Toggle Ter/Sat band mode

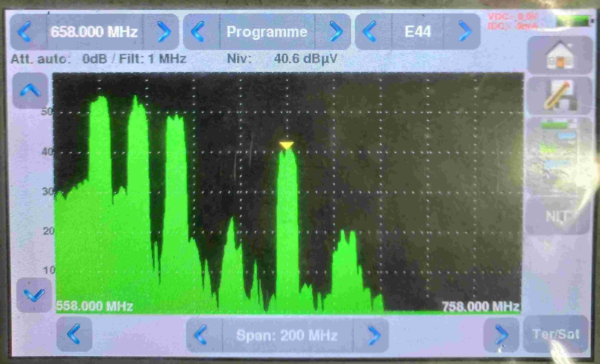pos(555,334)
